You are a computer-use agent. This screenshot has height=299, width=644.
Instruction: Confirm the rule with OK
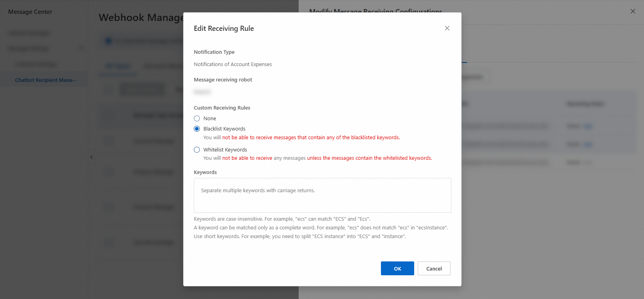click(398, 269)
